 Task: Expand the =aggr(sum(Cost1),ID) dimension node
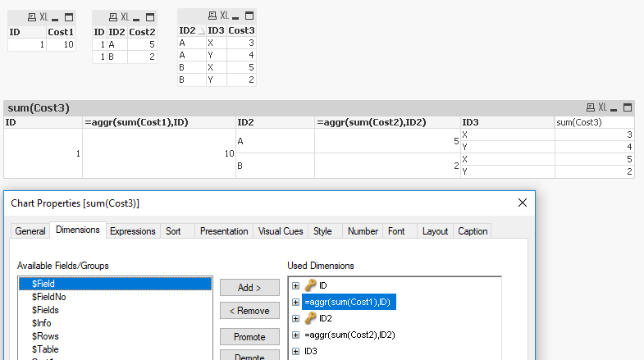(x=295, y=302)
